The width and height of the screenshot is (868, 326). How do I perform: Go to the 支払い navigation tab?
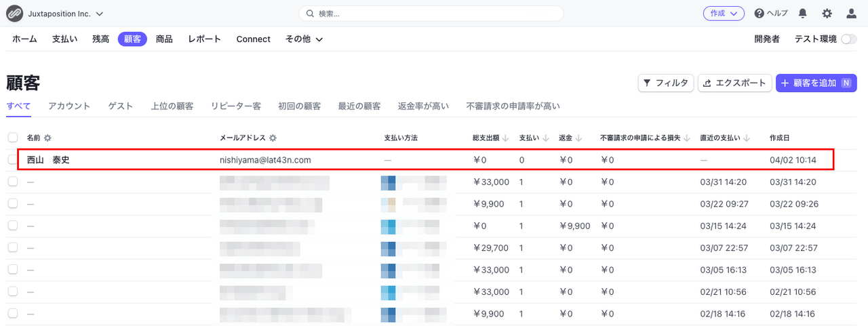pos(64,39)
